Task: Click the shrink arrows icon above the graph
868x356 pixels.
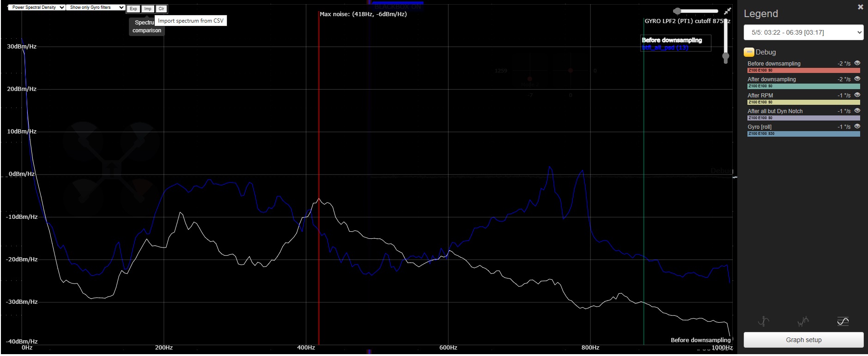Action: [728, 11]
